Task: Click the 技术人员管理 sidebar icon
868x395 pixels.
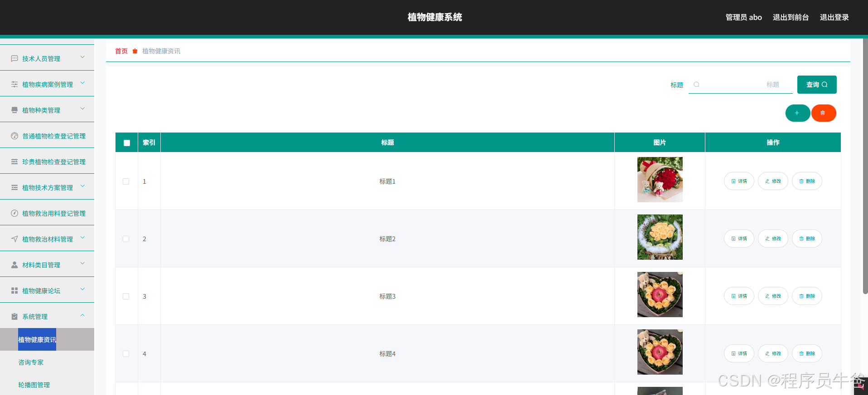Action: [14, 58]
